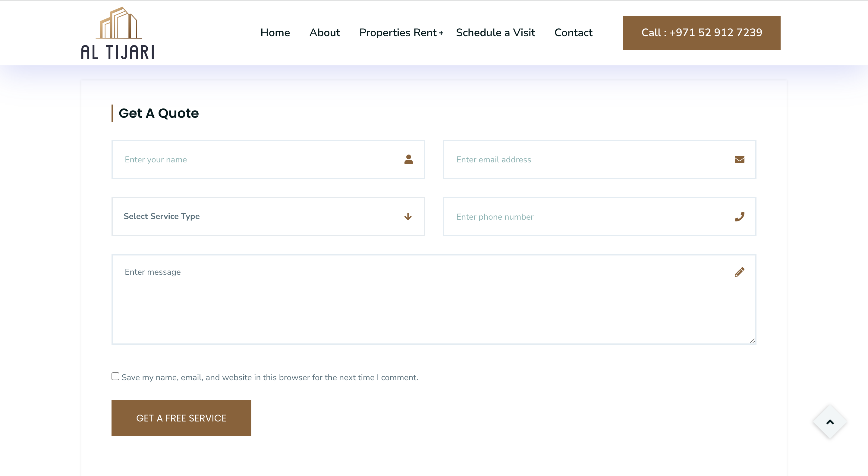This screenshot has width=868, height=476.
Task: Click the phone handset icon
Action: click(x=739, y=217)
